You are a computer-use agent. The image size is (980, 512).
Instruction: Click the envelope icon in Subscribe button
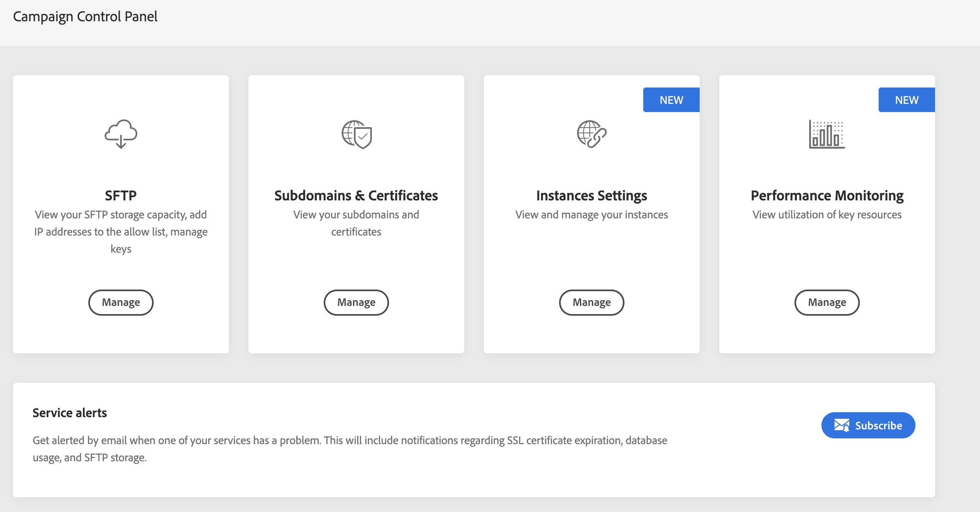click(x=841, y=425)
